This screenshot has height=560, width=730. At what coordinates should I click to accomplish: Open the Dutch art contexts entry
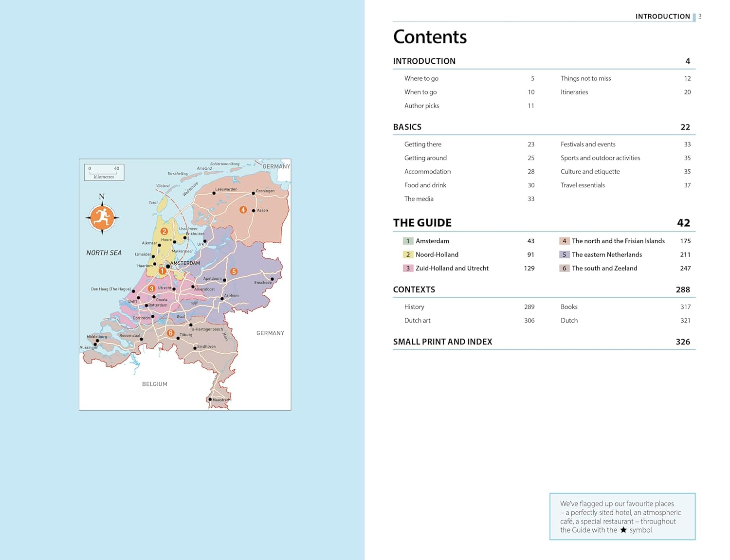417,320
